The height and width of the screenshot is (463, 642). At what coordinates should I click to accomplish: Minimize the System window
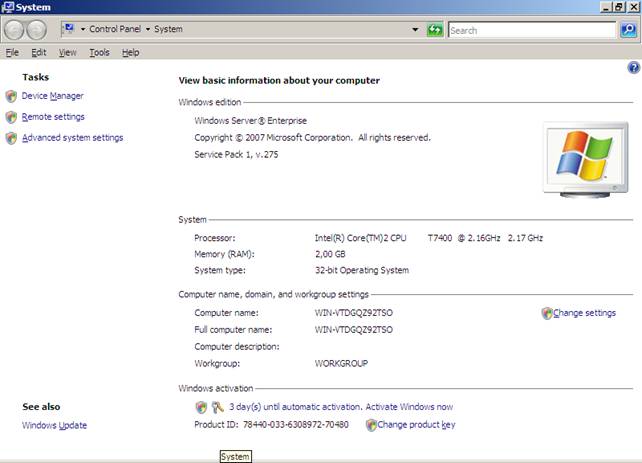(606, 7)
